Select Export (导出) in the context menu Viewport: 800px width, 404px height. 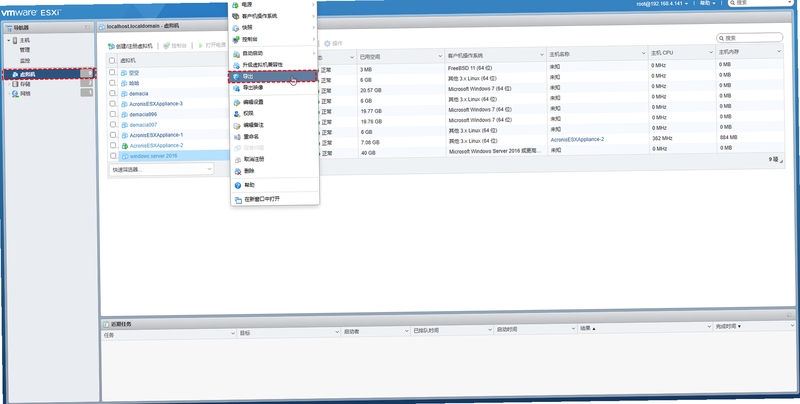coord(273,76)
